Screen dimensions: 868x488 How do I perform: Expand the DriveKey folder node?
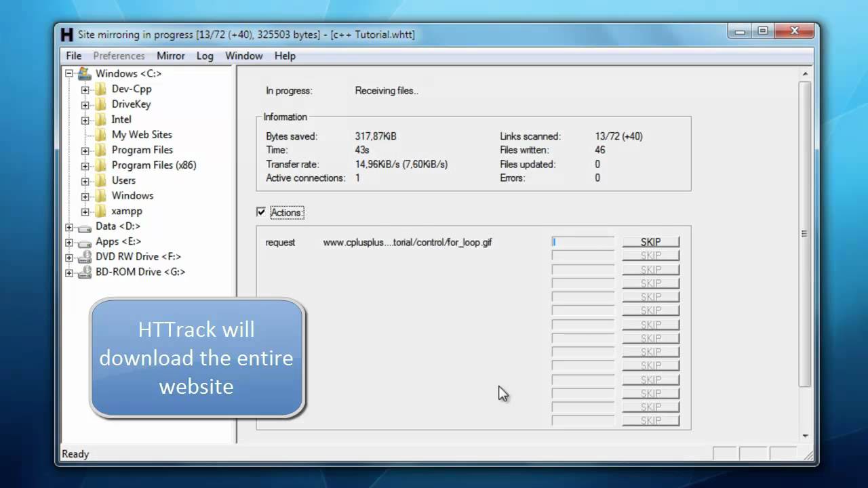click(x=85, y=105)
